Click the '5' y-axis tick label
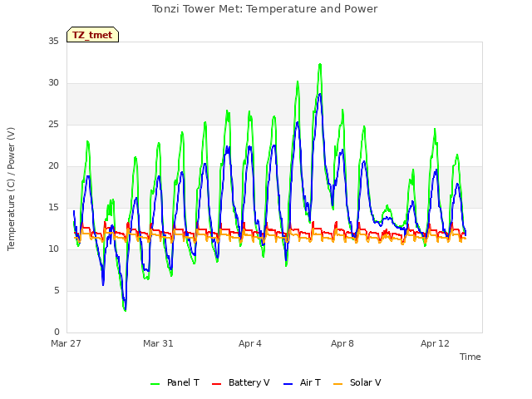The height and width of the screenshot is (399, 532). [57, 291]
